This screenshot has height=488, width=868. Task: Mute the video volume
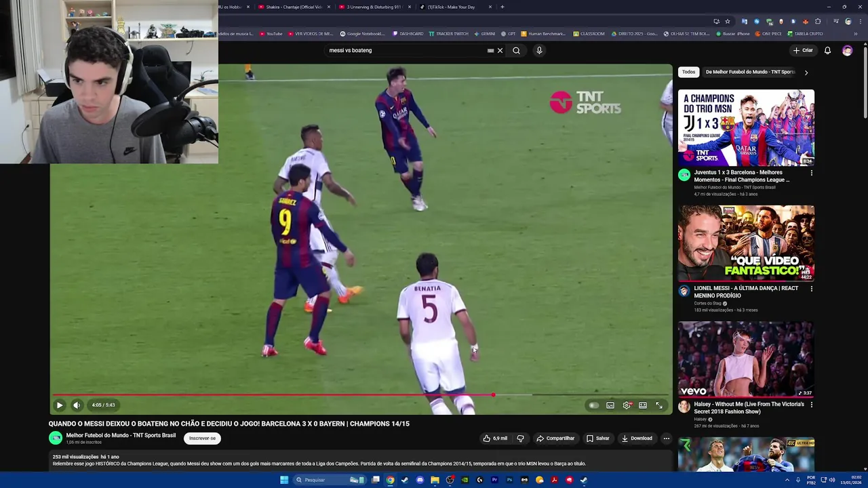[x=77, y=405]
